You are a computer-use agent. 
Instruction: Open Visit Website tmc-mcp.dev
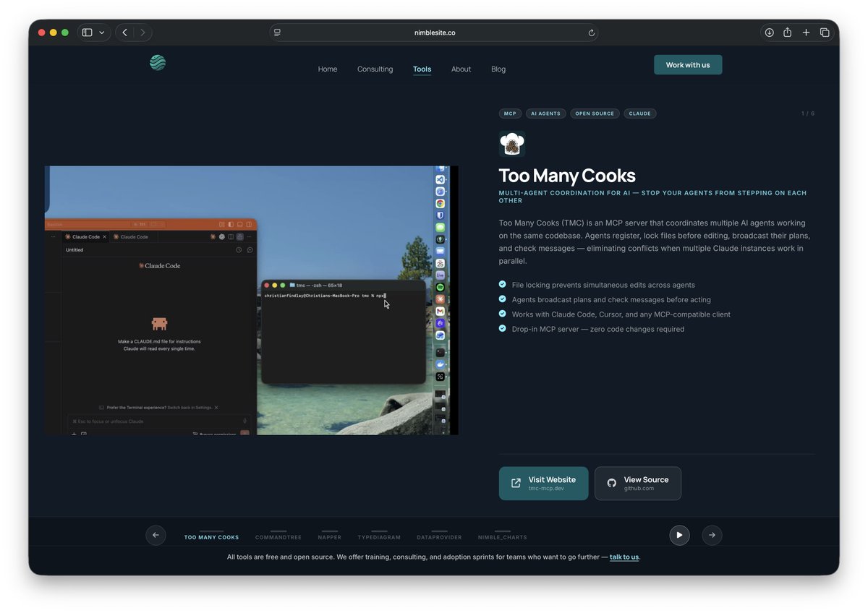click(543, 484)
